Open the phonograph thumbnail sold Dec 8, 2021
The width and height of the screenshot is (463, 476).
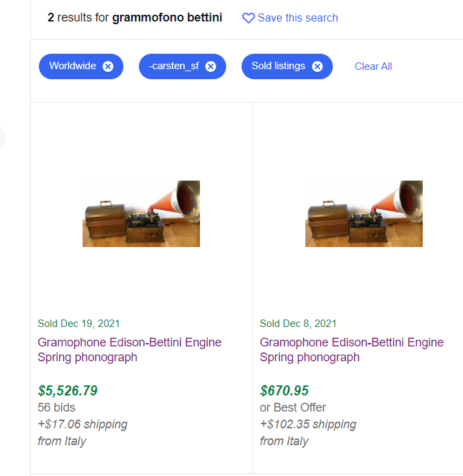tap(364, 213)
